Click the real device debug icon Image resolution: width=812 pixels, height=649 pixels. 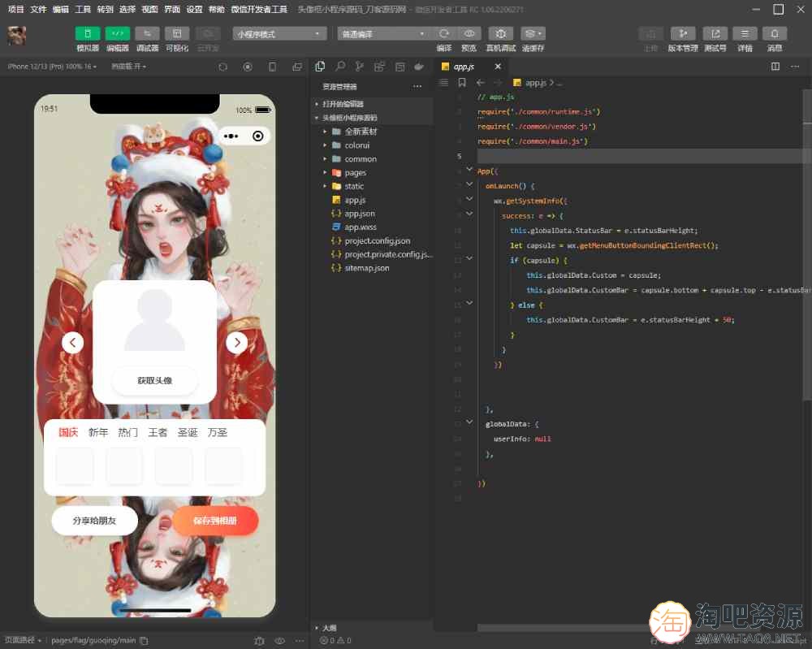coord(501,33)
